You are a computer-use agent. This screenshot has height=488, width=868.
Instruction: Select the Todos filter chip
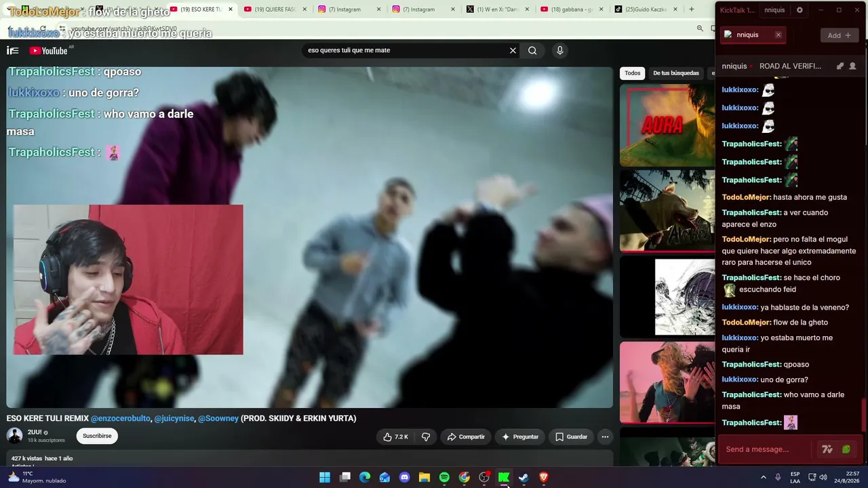(632, 73)
